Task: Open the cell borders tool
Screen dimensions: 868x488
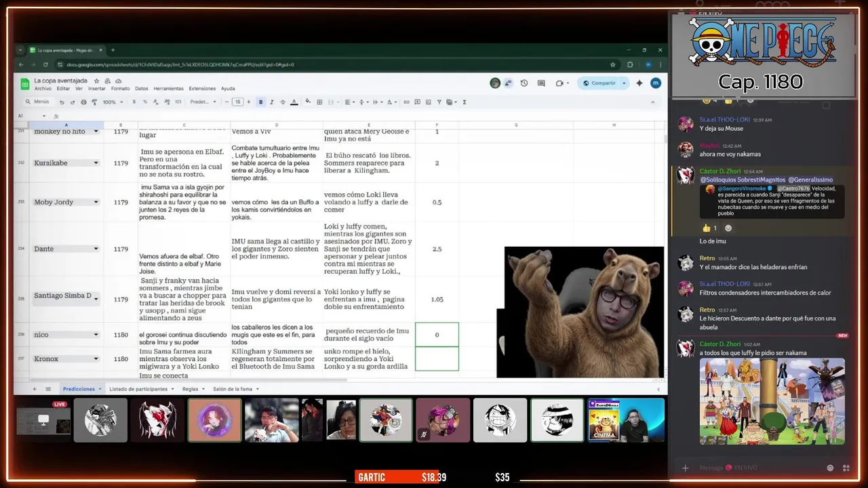Action: click(x=321, y=102)
